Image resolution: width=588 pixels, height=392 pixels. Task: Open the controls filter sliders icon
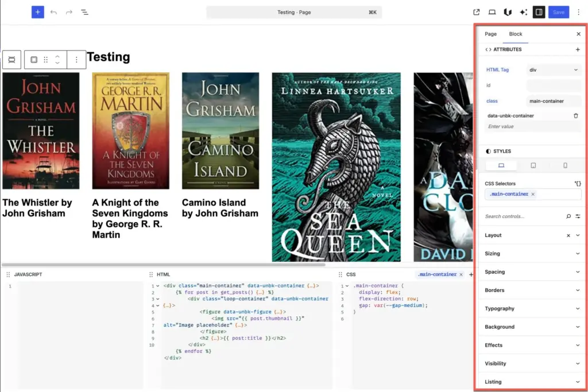(x=578, y=216)
